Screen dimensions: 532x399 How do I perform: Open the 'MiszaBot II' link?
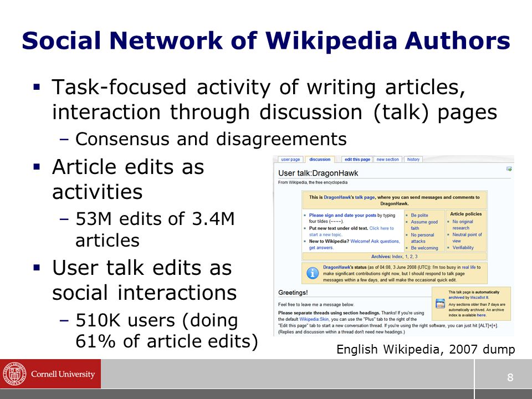pos(479,297)
